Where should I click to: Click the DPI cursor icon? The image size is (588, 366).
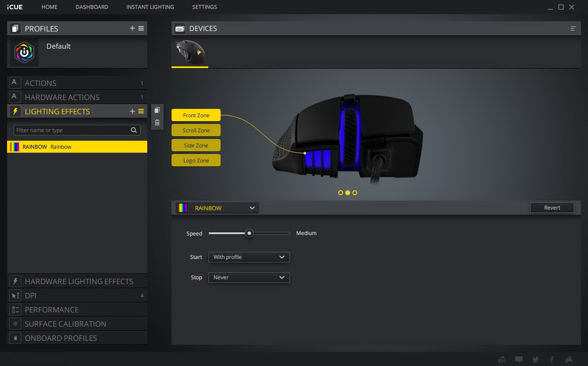(15, 295)
